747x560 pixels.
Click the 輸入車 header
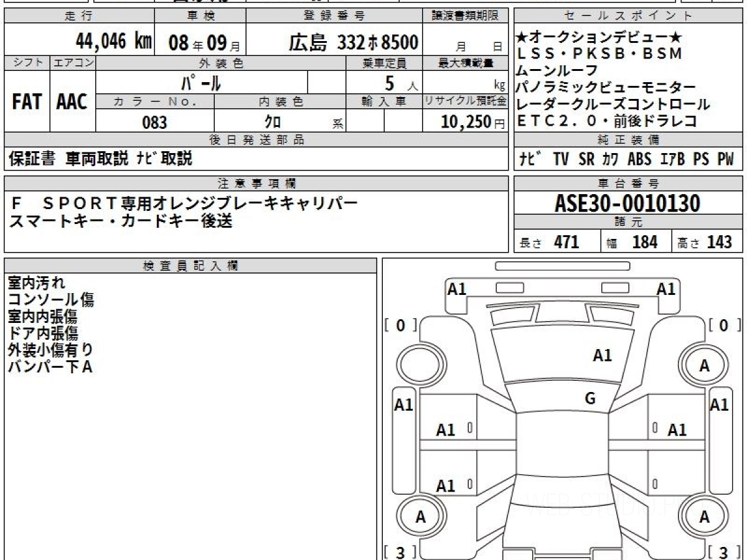pyautogui.click(x=384, y=101)
